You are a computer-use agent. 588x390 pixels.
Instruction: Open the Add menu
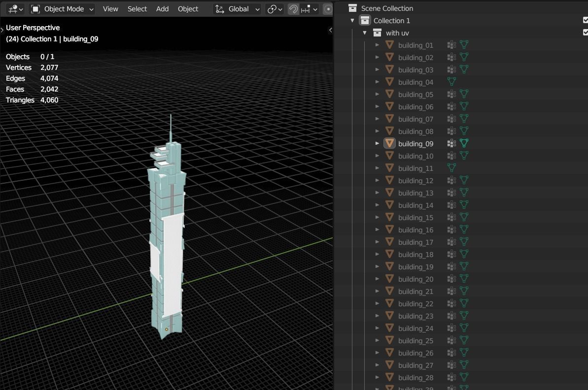pyautogui.click(x=162, y=9)
